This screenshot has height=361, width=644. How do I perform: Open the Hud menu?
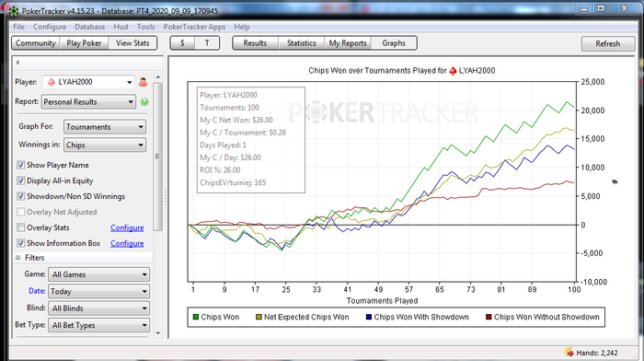pos(121,27)
